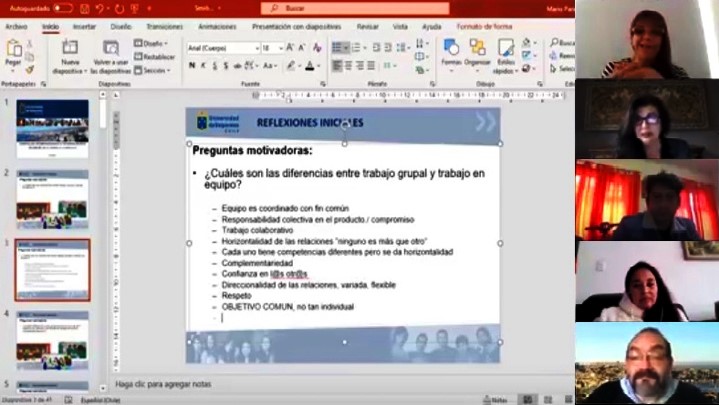719x405 pixels.
Task: Open the slide Diseño layout dropdown
Action: point(151,43)
